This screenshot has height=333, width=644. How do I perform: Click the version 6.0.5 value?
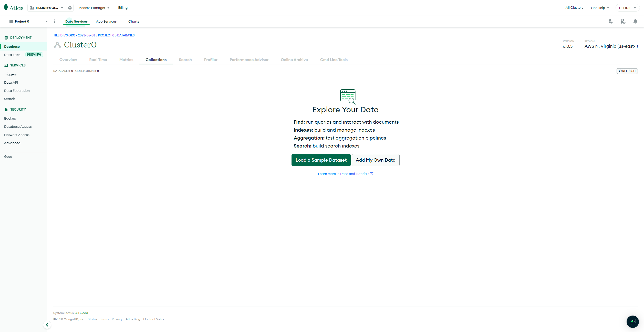[568, 46]
